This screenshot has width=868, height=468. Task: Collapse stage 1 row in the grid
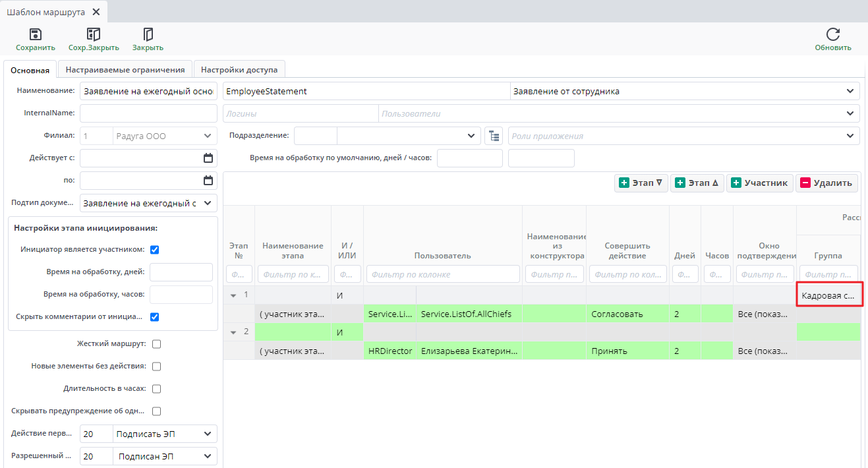(x=233, y=295)
